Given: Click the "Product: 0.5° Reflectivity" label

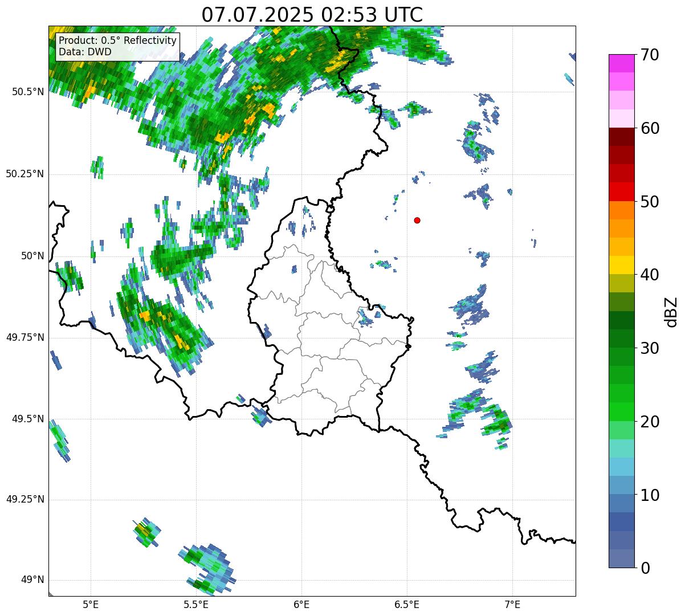Looking at the screenshot, I should (x=117, y=41).
